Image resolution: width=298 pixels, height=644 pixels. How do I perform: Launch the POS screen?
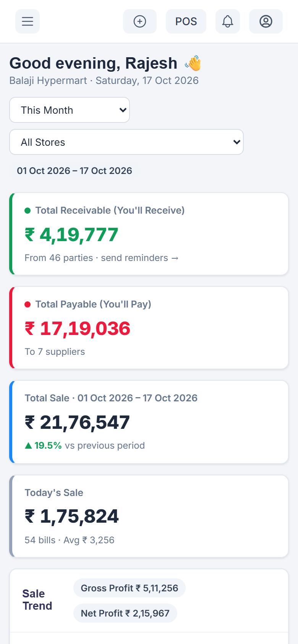click(x=186, y=21)
